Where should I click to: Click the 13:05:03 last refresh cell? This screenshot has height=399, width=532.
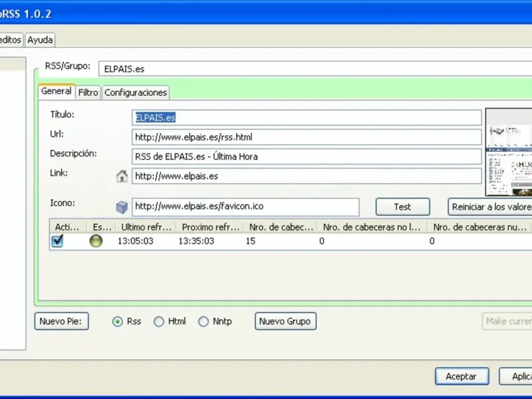136,241
